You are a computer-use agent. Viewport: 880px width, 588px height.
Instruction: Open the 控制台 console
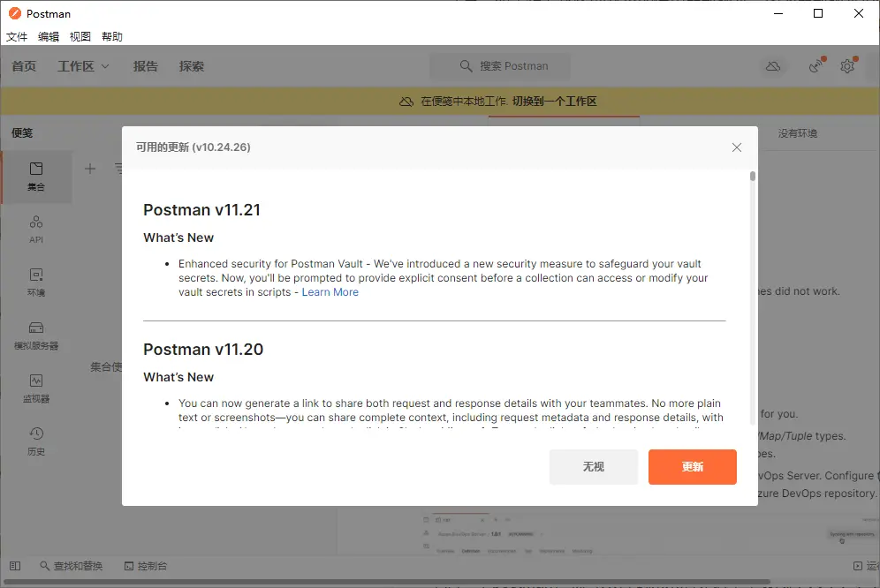(146, 566)
